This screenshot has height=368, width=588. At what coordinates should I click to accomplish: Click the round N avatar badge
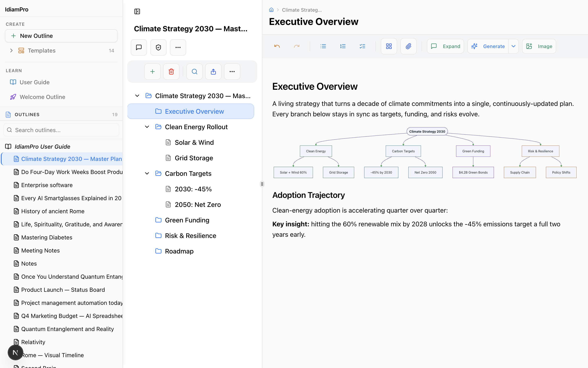[15, 352]
